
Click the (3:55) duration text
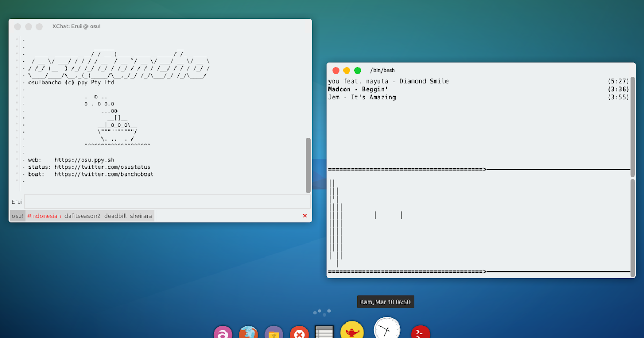tap(618, 97)
